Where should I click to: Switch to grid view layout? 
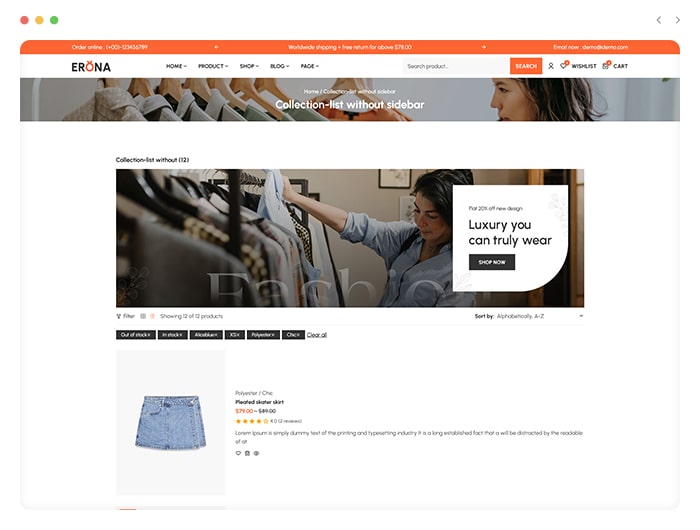143,316
